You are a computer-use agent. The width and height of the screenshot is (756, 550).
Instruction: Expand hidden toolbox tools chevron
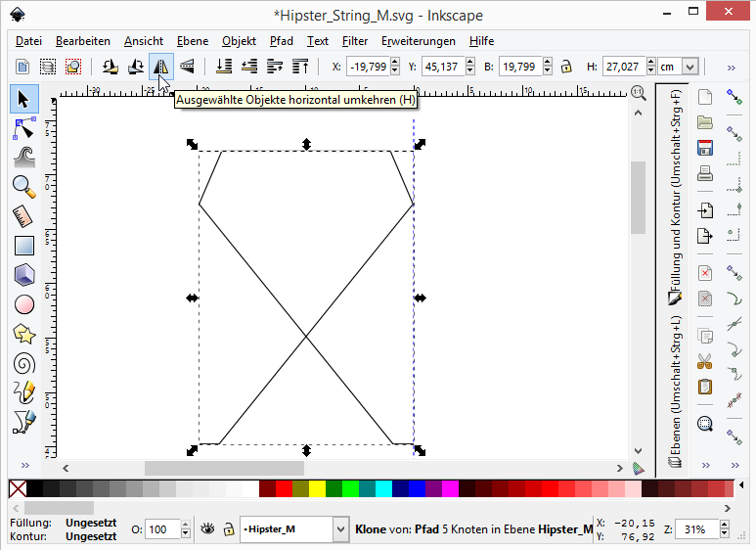click(x=24, y=464)
